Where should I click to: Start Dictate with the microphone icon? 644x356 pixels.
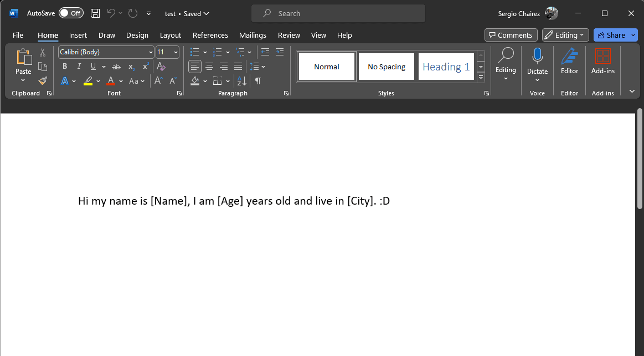tap(537, 56)
